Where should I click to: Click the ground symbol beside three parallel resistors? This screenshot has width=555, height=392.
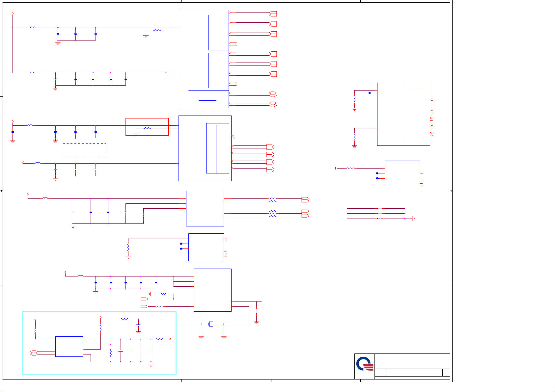pos(413,219)
